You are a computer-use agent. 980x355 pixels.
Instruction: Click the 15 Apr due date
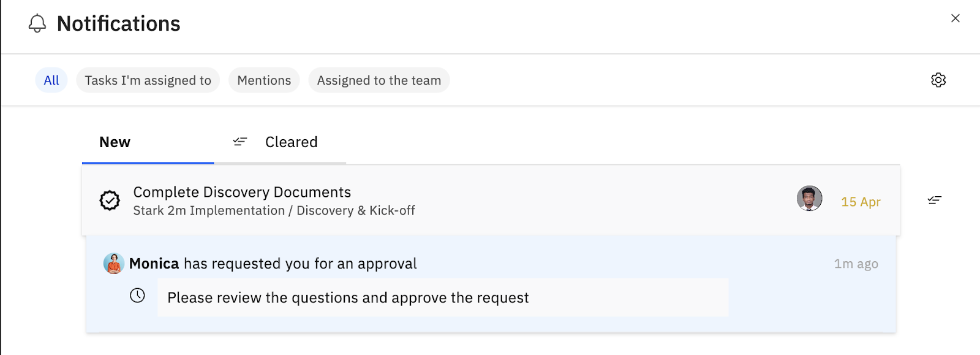(861, 202)
